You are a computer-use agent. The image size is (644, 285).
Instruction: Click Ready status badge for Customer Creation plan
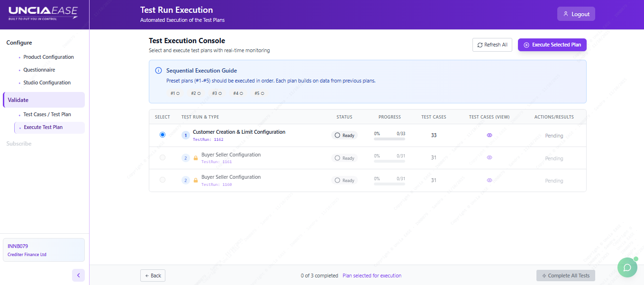[345, 135]
